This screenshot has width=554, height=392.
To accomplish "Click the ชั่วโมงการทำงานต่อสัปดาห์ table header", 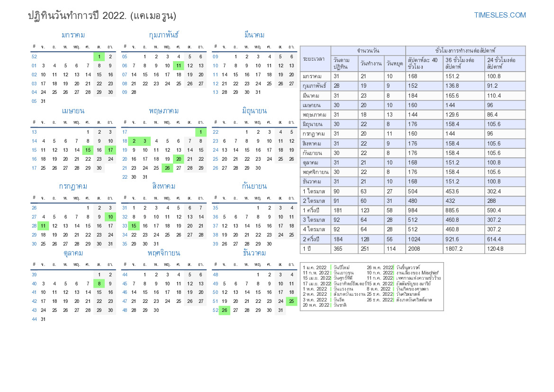I will 465,51.
